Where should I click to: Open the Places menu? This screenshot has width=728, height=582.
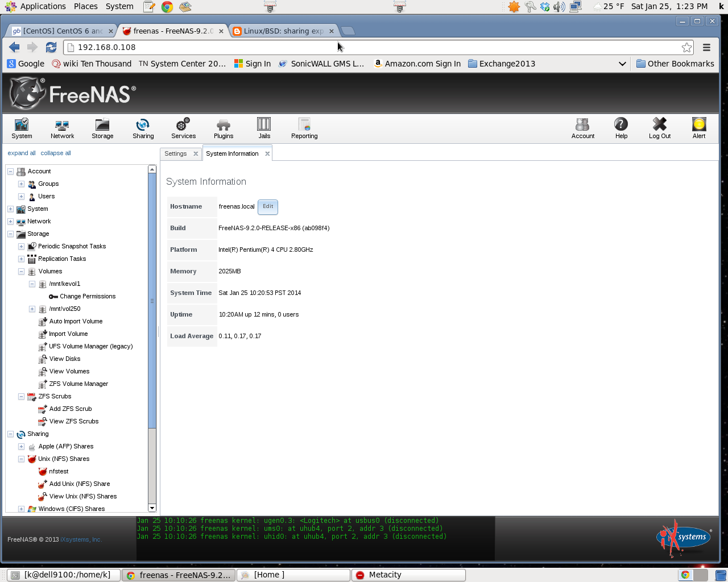click(x=86, y=6)
